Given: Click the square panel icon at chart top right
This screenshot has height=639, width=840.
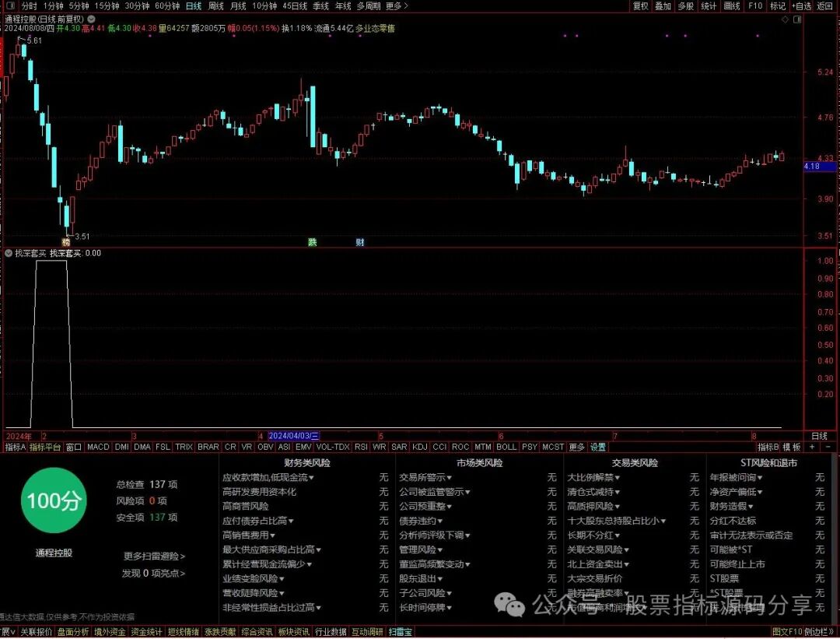Looking at the screenshot, I should [x=797, y=19].
